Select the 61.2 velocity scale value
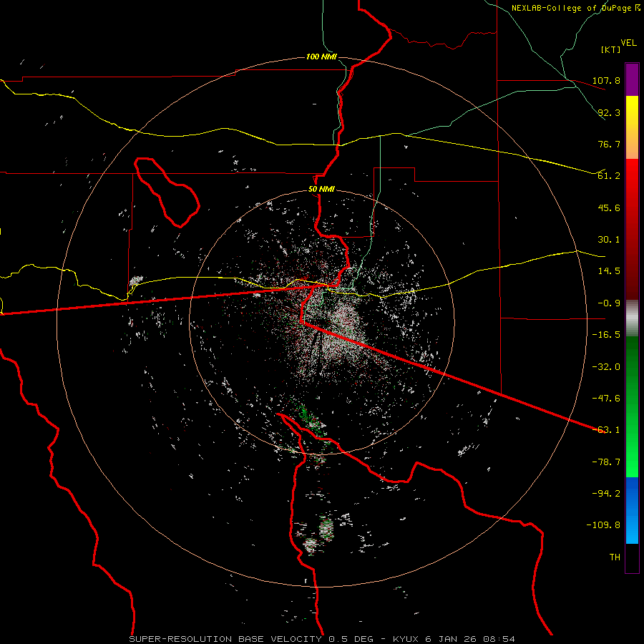 [x=609, y=176]
